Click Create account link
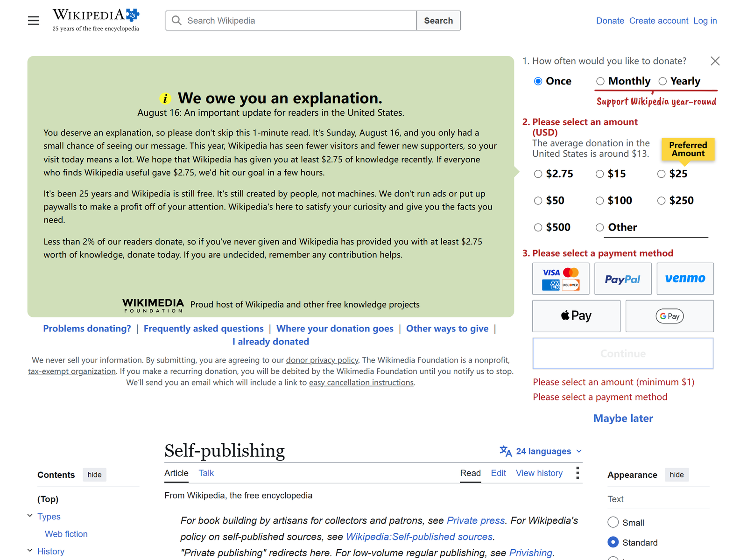The height and width of the screenshot is (560, 747). [659, 21]
